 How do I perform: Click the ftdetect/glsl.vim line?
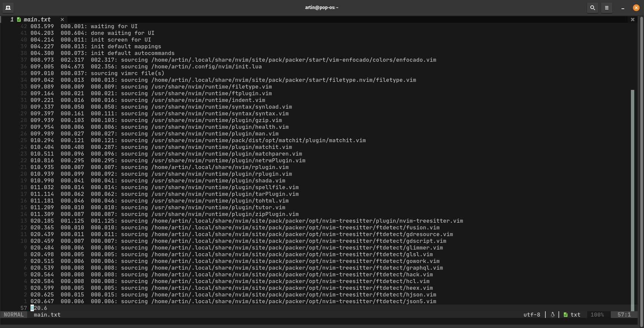(x=231, y=254)
